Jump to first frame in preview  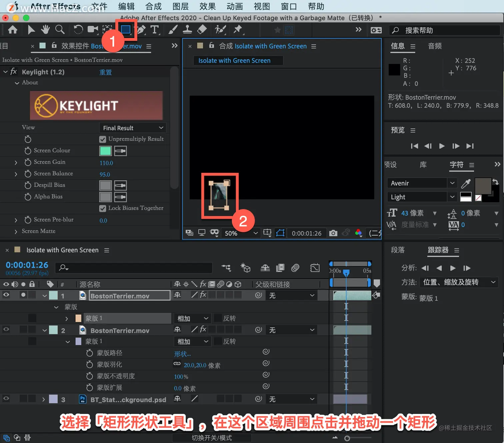pos(414,146)
